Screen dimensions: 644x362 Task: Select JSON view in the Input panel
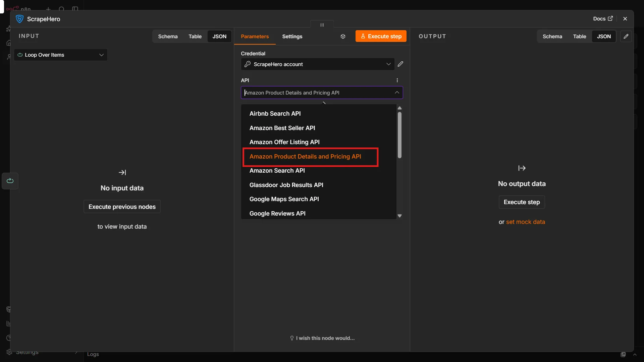tap(219, 37)
